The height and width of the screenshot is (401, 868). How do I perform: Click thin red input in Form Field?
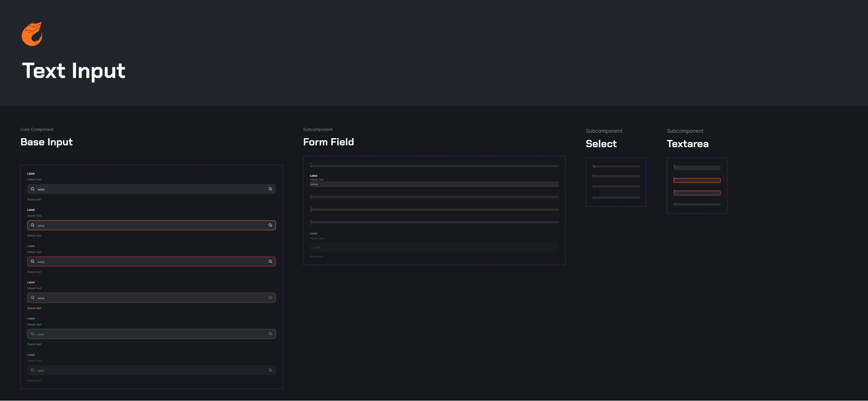[434, 197]
